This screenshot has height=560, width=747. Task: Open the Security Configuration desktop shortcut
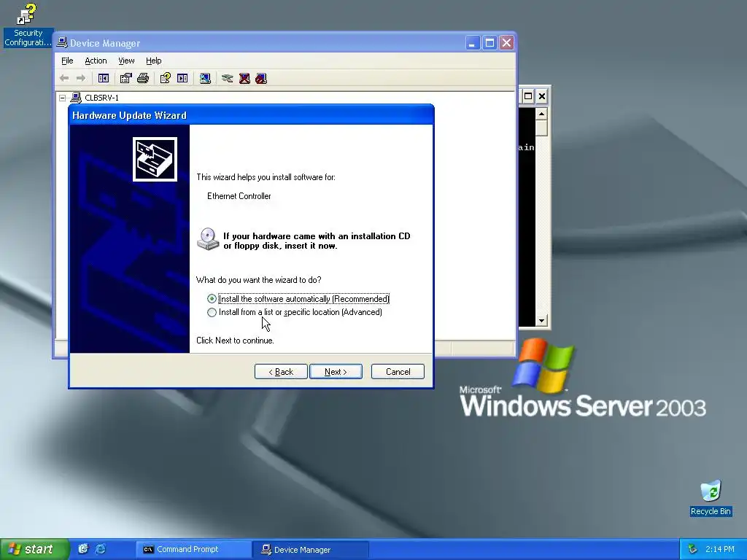coord(28,25)
